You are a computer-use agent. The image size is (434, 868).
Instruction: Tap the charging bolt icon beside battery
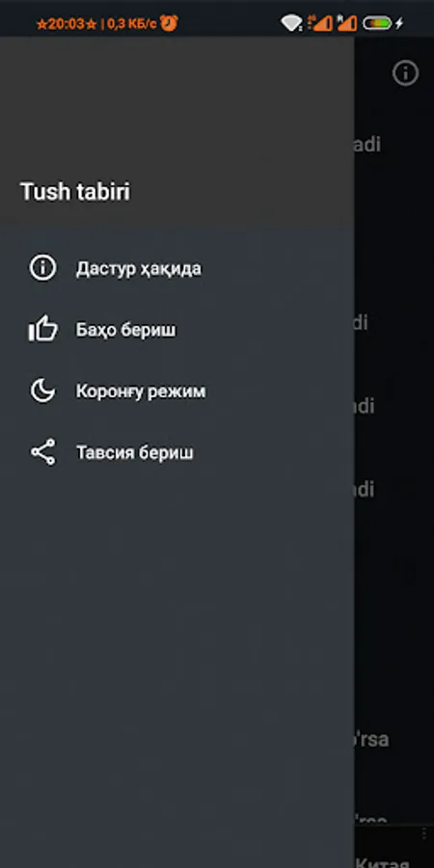(398, 23)
